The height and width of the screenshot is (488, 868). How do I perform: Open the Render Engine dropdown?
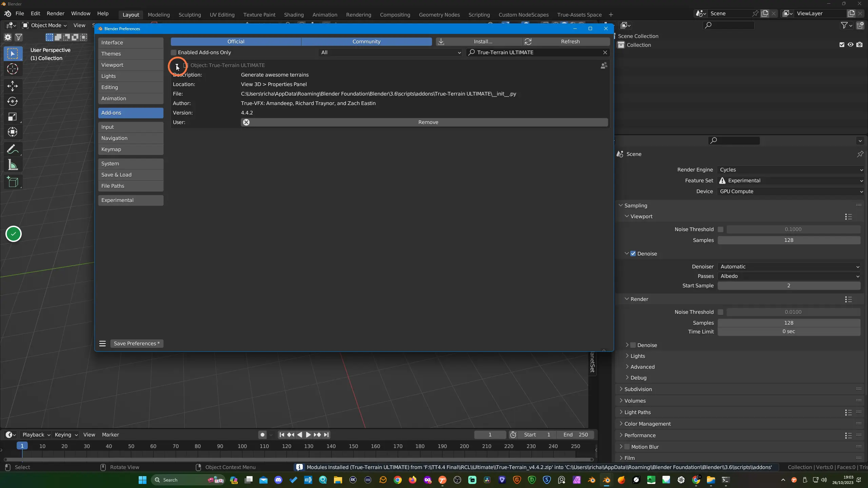(790, 170)
